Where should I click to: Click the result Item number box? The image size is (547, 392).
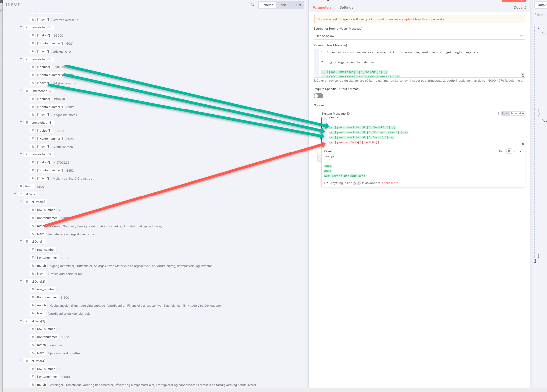pos(509,151)
